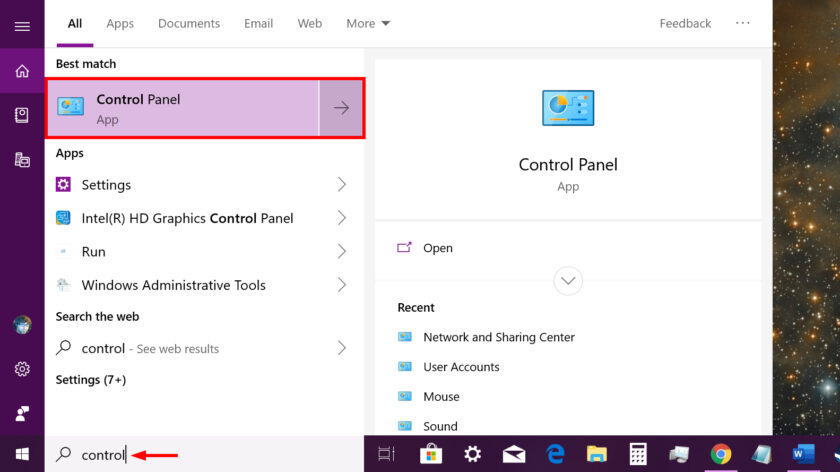Open Task View from the taskbar
Screen dimensions: 840x472
(x=386, y=454)
